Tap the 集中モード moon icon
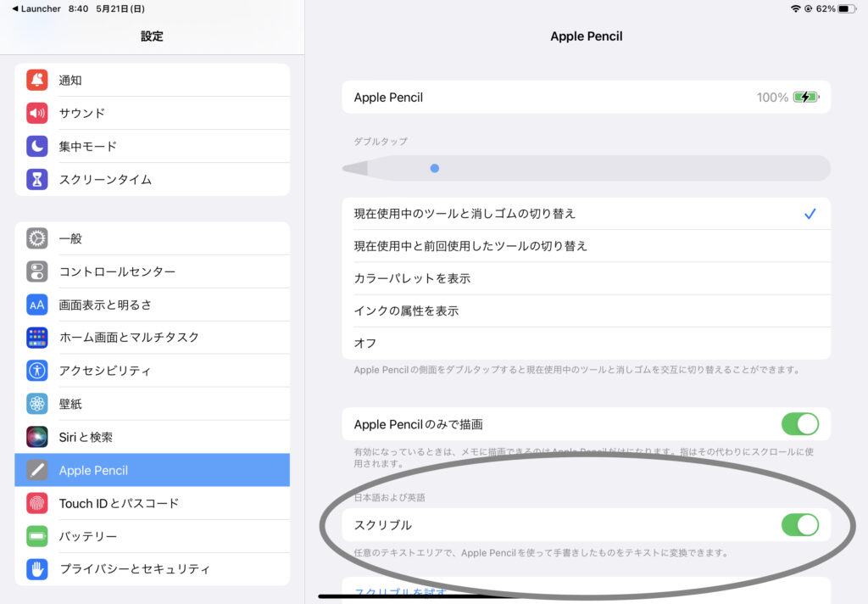The image size is (868, 604). click(37, 146)
